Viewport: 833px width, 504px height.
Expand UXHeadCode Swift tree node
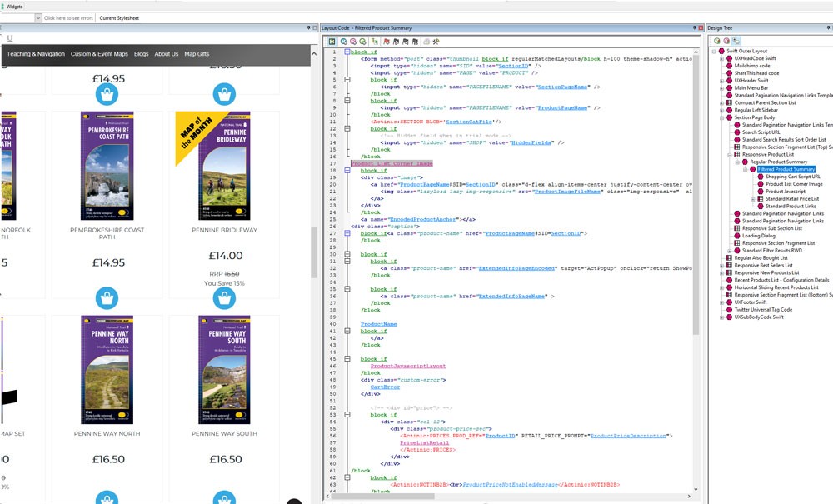coord(721,58)
